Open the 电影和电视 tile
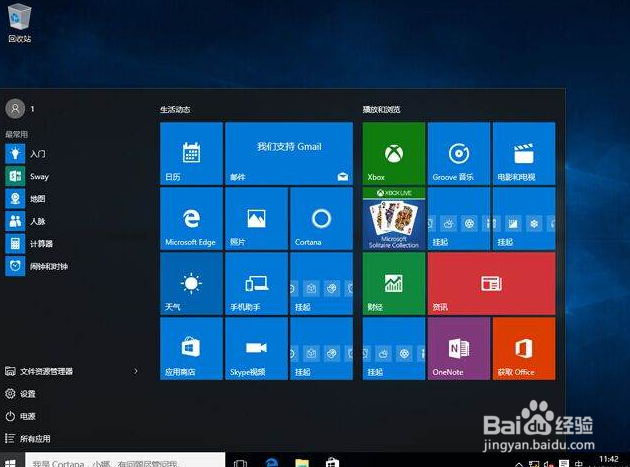Viewport: 630px width, 467px height. click(524, 154)
